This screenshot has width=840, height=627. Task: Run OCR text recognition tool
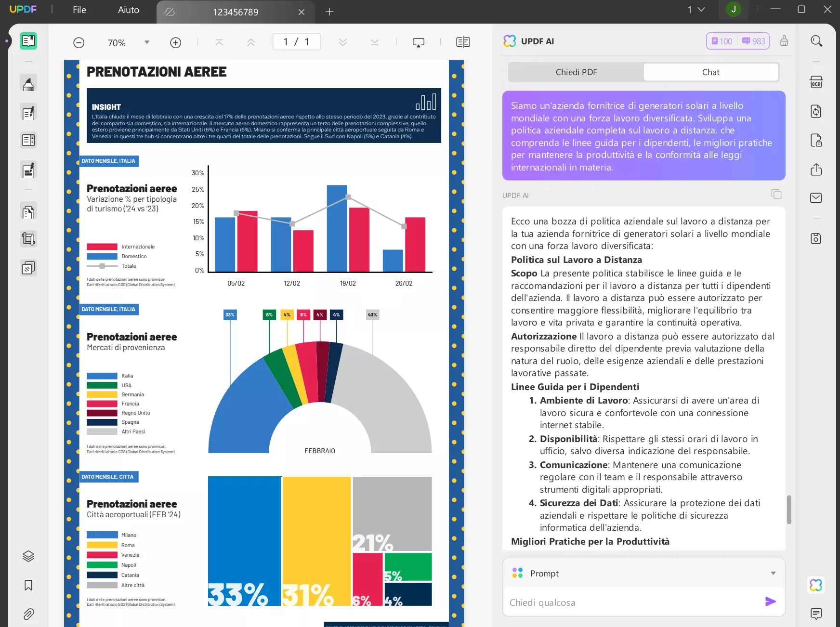[816, 82]
